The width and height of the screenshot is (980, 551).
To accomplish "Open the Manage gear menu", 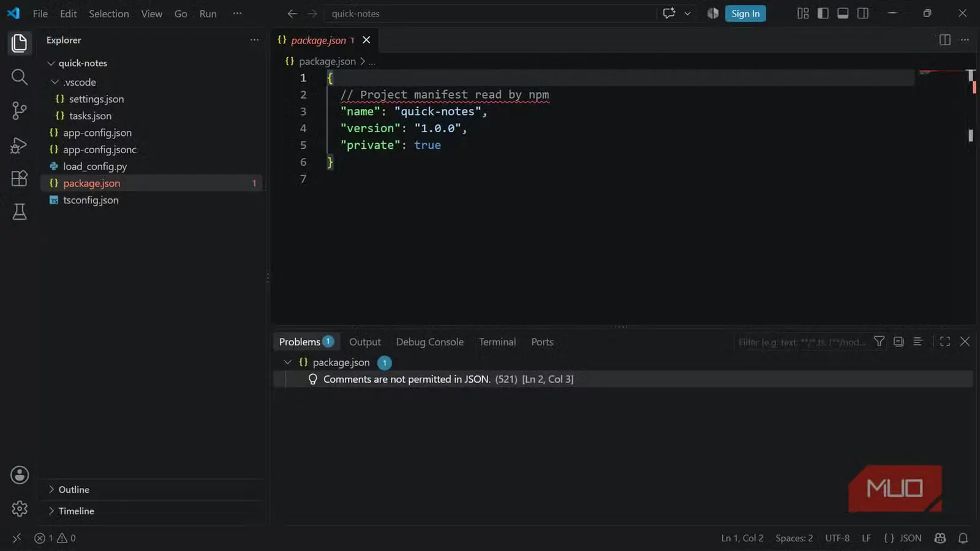I will pos(20,509).
